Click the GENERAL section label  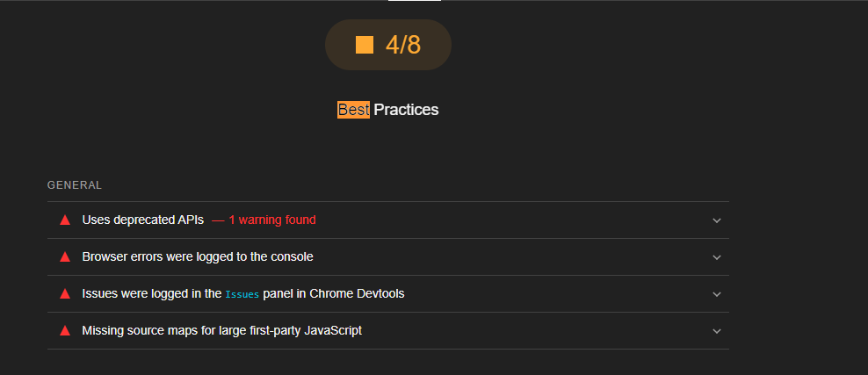[x=75, y=185]
